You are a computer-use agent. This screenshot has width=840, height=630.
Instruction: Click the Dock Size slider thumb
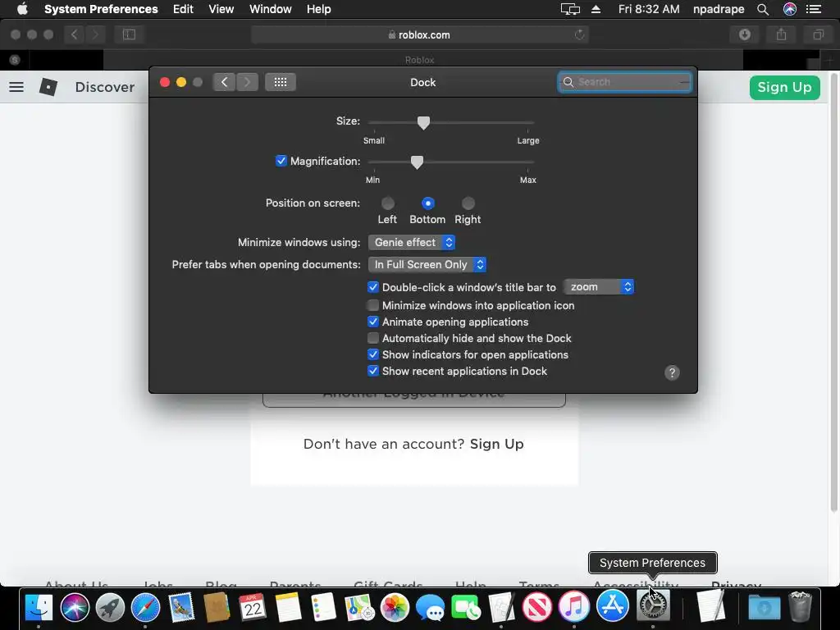coord(423,123)
